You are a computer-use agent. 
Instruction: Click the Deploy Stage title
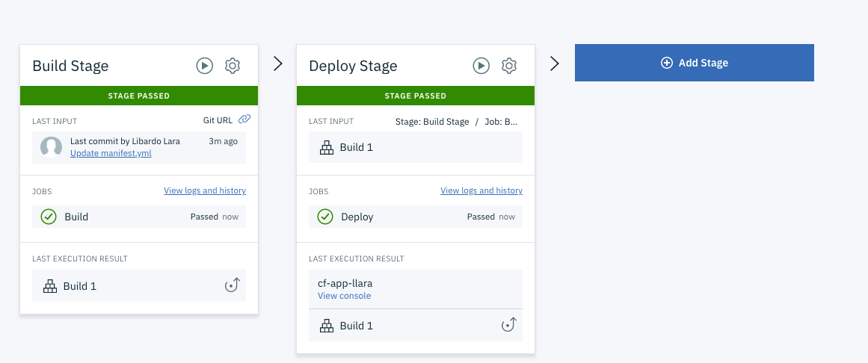point(353,66)
